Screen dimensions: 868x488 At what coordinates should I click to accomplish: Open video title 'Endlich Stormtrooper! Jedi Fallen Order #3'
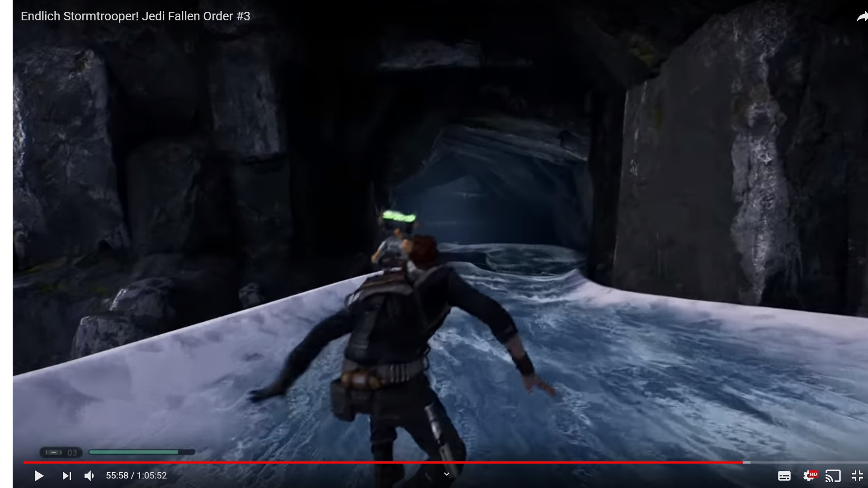point(135,16)
